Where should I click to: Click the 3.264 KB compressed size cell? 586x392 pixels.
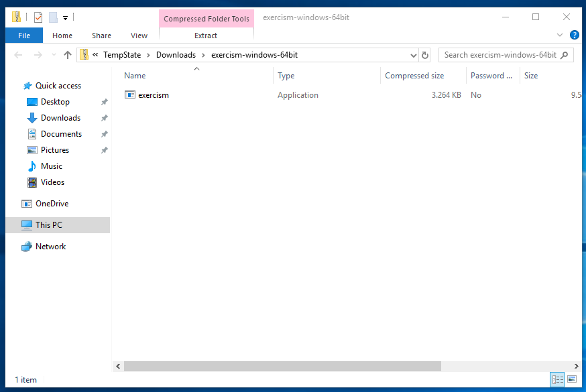447,95
